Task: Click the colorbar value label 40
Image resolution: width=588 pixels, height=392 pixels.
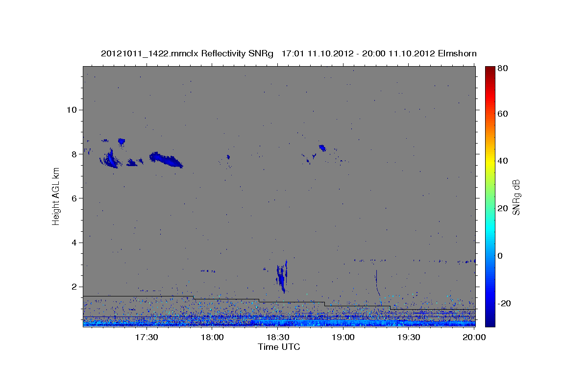Action: (x=504, y=161)
